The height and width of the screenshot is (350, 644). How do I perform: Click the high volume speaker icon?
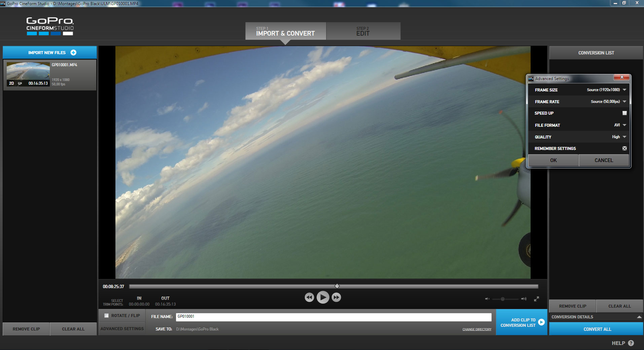click(x=524, y=299)
